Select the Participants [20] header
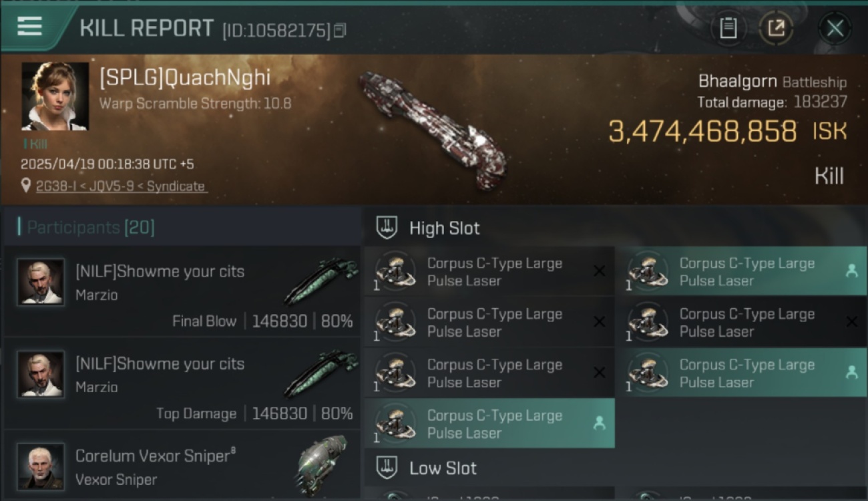Viewport: 868px width, 501px height. [90, 228]
